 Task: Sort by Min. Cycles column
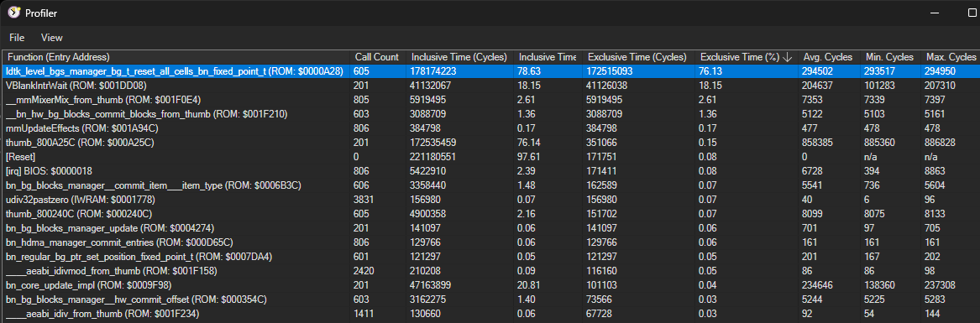(x=890, y=57)
